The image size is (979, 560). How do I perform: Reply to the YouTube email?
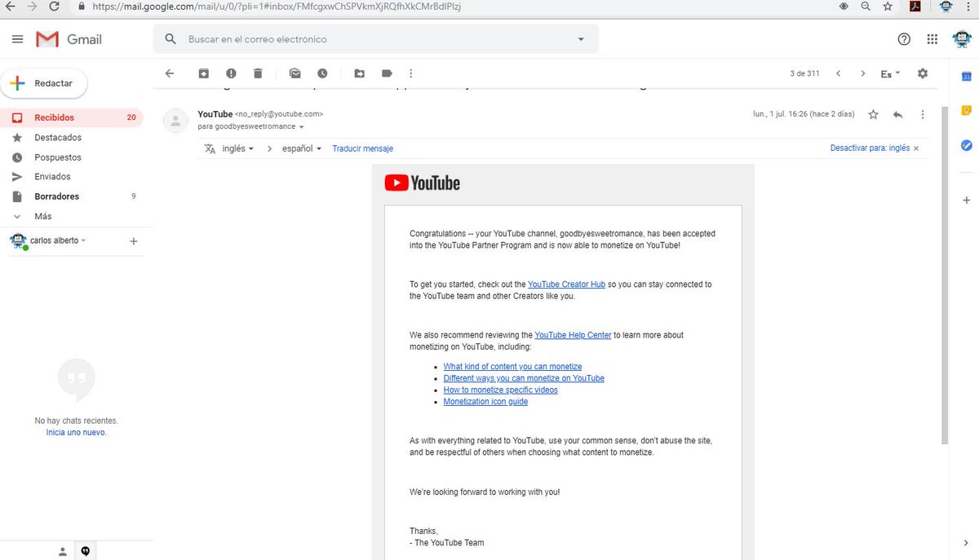click(x=897, y=115)
